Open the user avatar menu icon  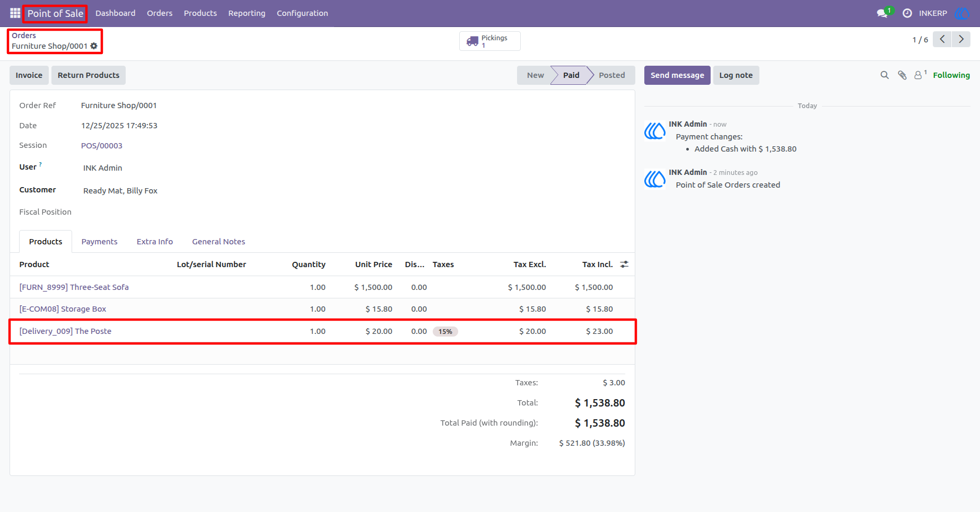961,13
